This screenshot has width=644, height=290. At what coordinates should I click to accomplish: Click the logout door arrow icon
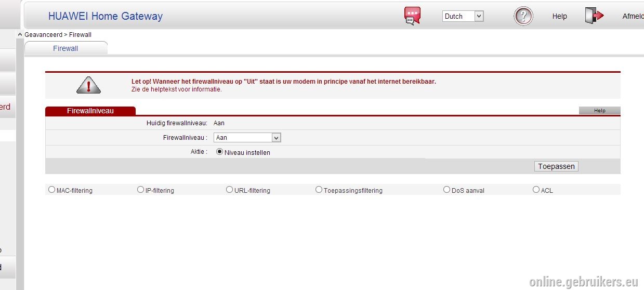tap(594, 16)
